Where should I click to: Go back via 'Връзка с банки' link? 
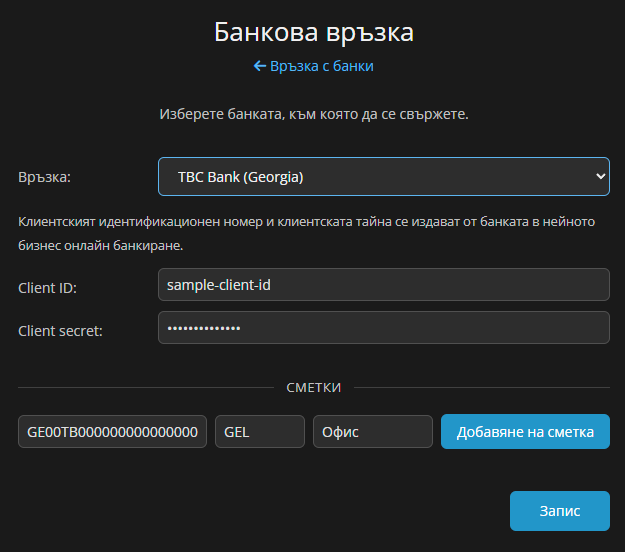pos(314,66)
